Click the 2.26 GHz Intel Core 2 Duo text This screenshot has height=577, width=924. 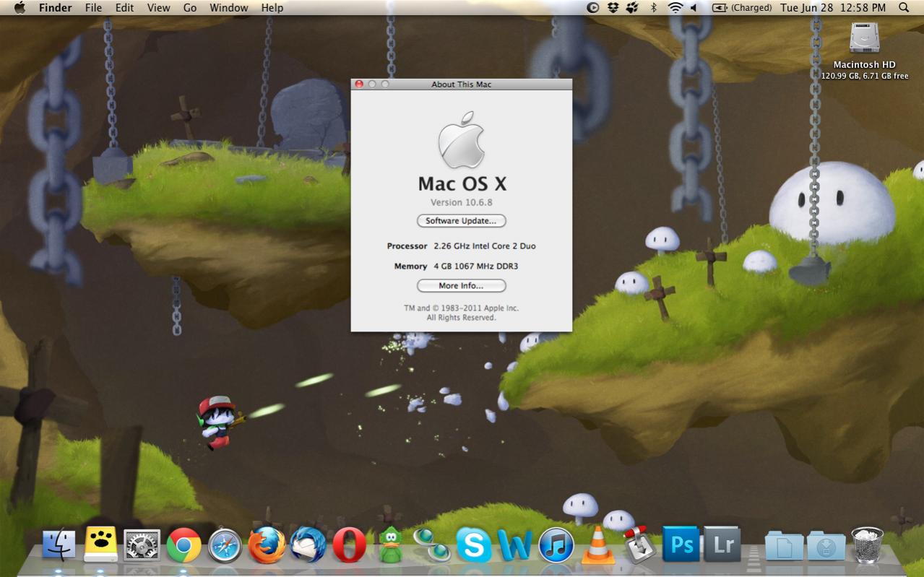[x=485, y=246]
